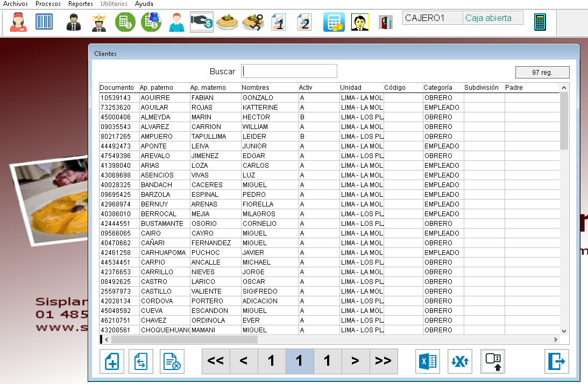Go to the last page with >> button

[383, 361]
